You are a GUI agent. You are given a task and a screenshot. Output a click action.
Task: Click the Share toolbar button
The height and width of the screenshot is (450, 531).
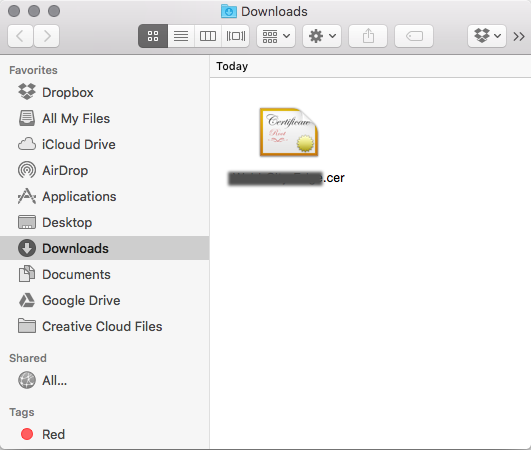[368, 36]
